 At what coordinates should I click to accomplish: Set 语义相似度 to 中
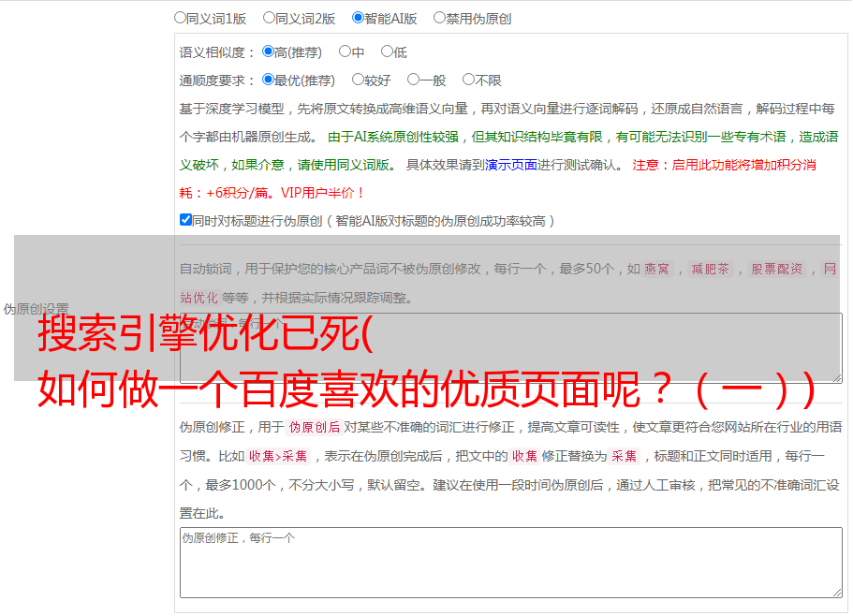(345, 51)
